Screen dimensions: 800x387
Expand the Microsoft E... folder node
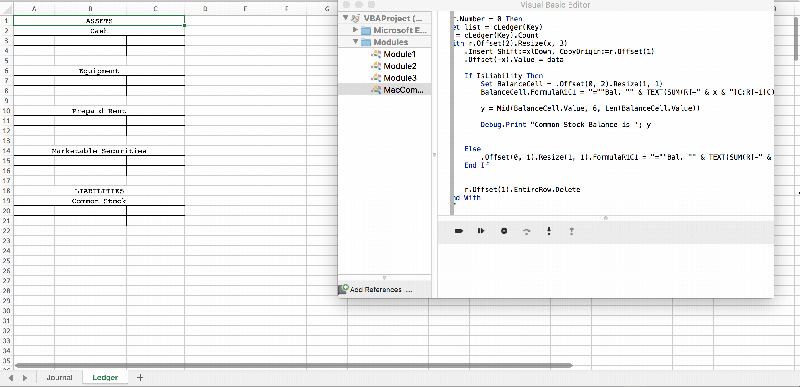pos(356,30)
